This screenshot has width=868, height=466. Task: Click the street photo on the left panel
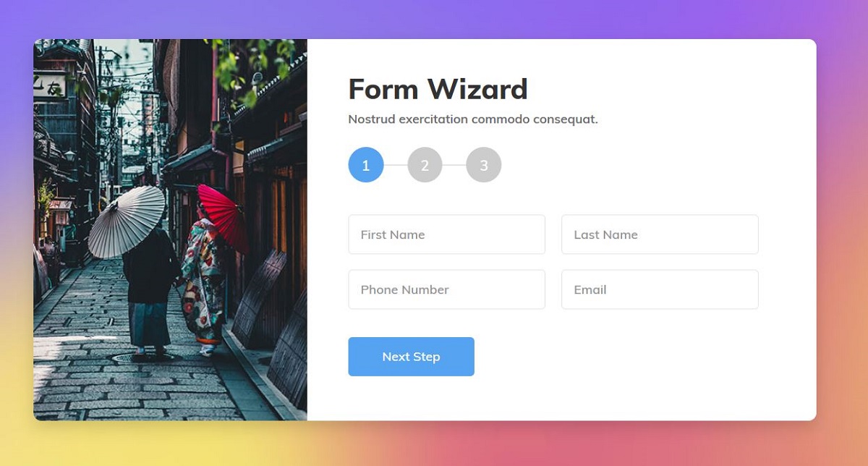click(x=170, y=229)
